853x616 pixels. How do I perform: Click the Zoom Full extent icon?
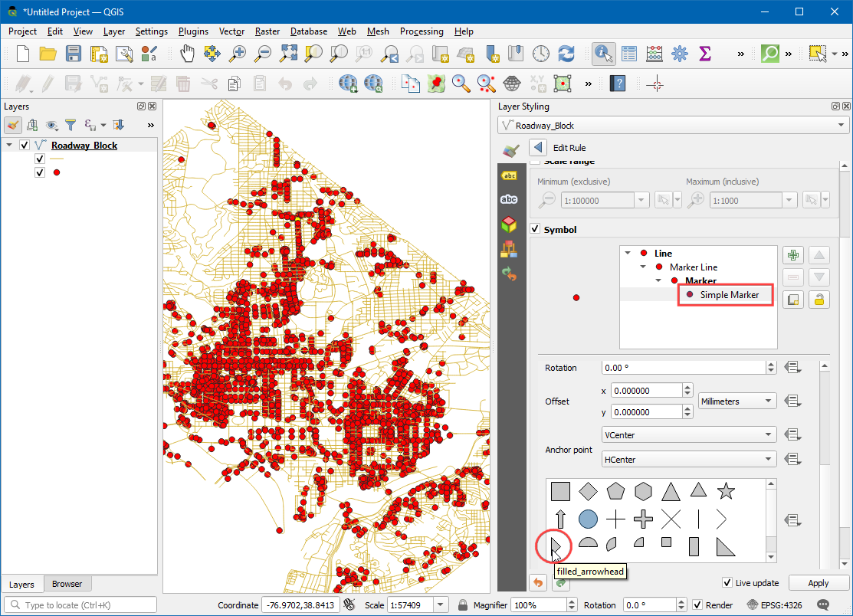coord(288,54)
